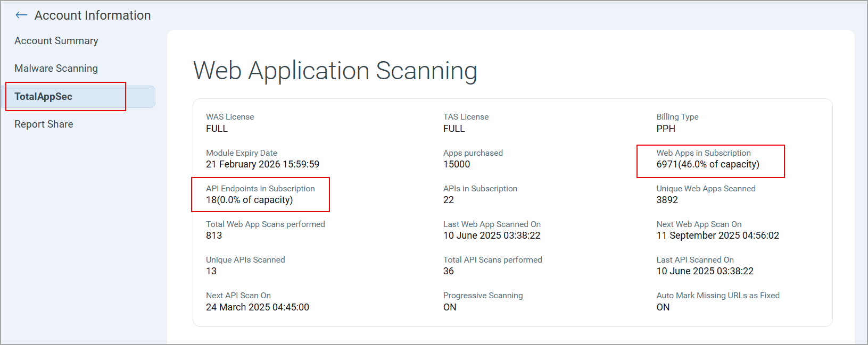Image resolution: width=868 pixels, height=345 pixels.
Task: Open the Account Summary section
Action: (x=56, y=41)
